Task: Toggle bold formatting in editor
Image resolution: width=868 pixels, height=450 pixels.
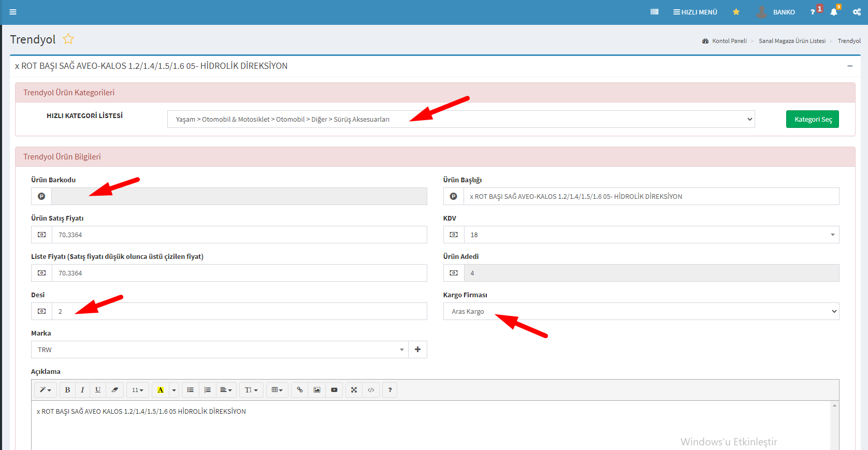Action: point(67,390)
